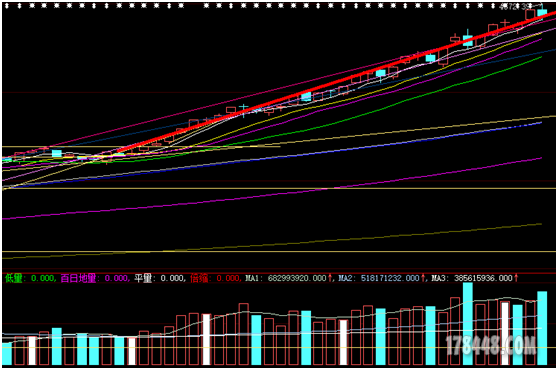Click the MA1 value 682993920.000
Screen dimensions: 558x370
[297, 278]
